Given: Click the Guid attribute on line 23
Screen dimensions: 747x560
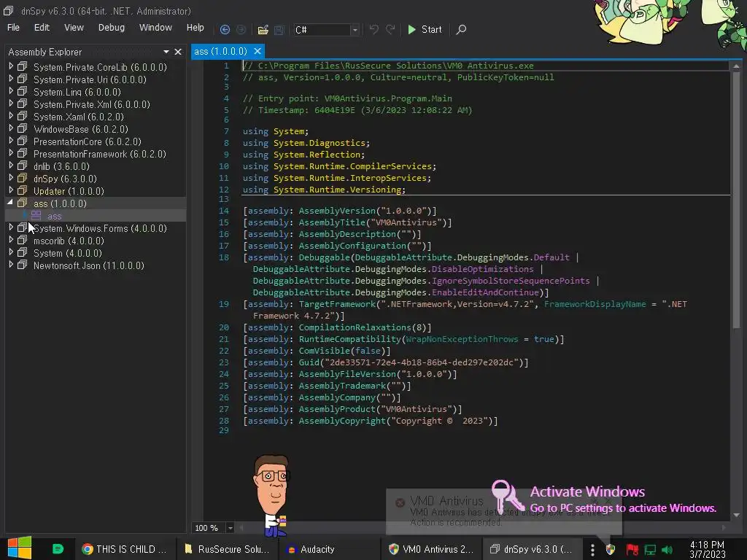Looking at the screenshot, I should (309, 362).
